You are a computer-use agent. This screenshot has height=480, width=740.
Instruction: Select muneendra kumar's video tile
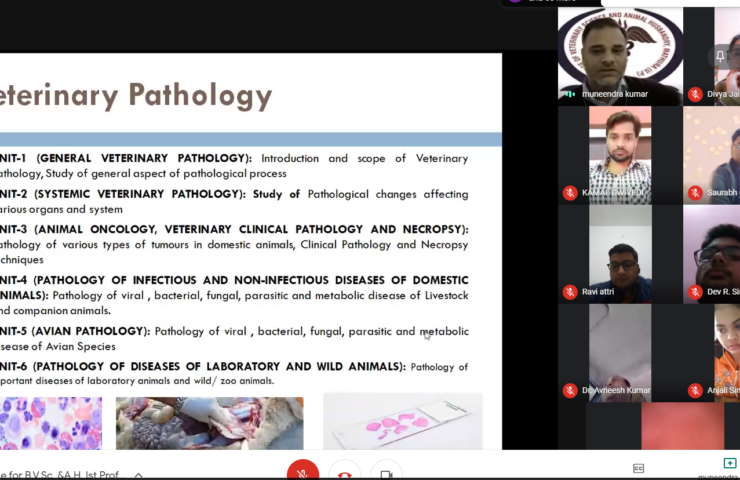(x=620, y=56)
